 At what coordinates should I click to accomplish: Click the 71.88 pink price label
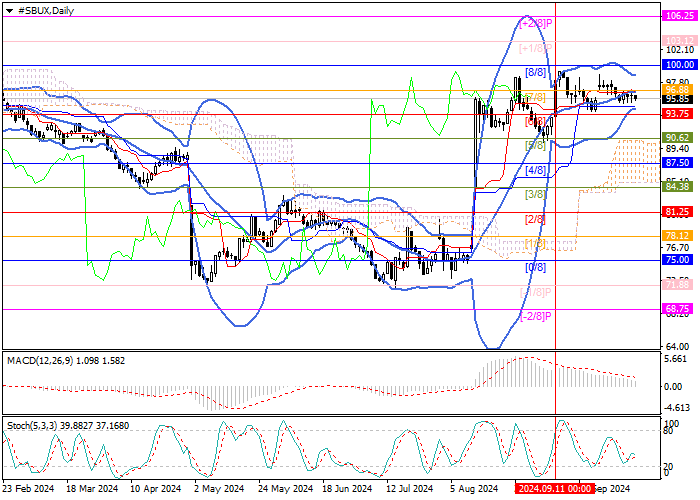pos(678,285)
